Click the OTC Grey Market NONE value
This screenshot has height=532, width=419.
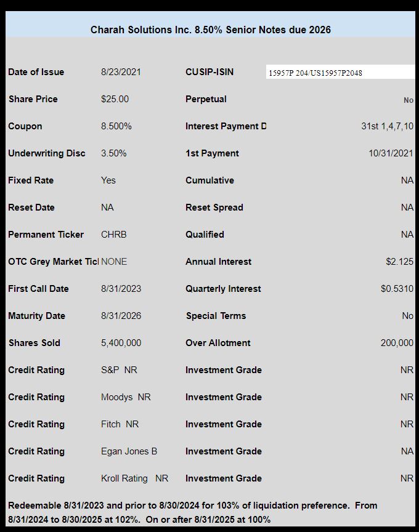coord(114,262)
